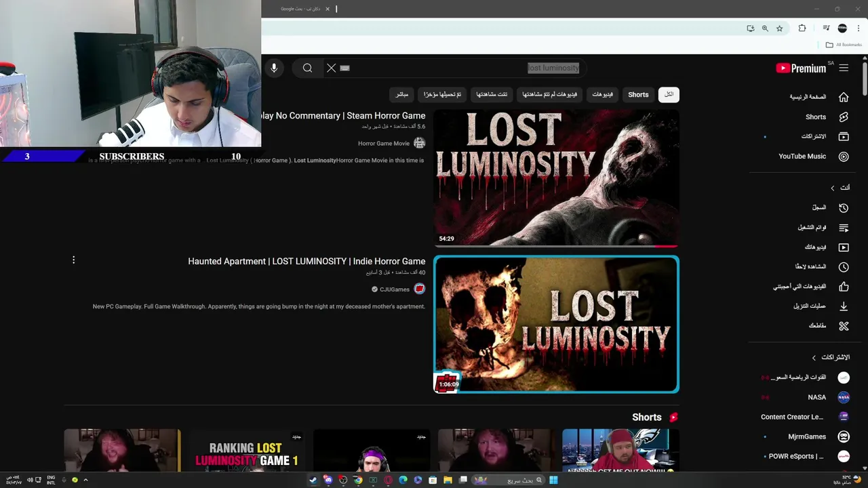Image resolution: width=868 pixels, height=488 pixels.
Task: Open Chrome zoom magnifier icon
Action: tap(765, 28)
